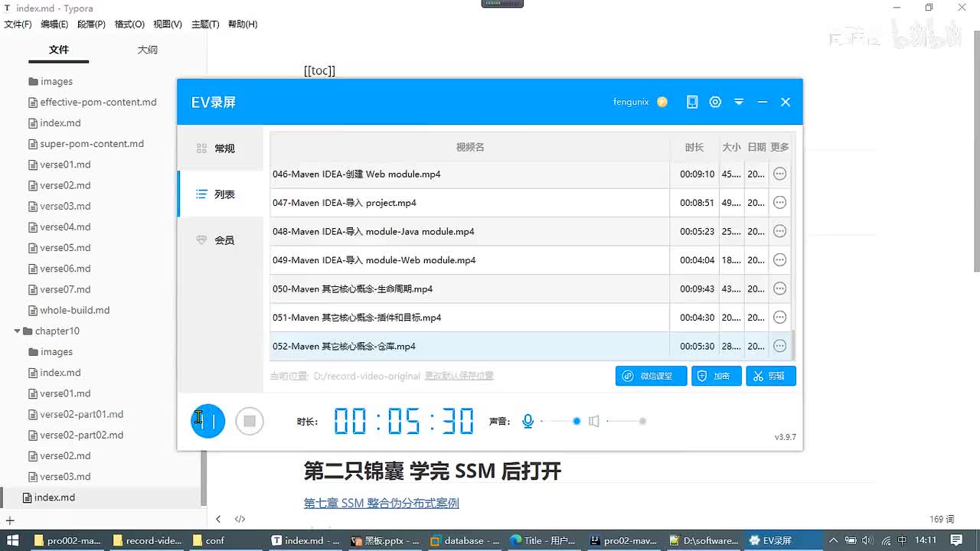Click the 视频名 column header
This screenshot has height=551, width=980.
(470, 147)
